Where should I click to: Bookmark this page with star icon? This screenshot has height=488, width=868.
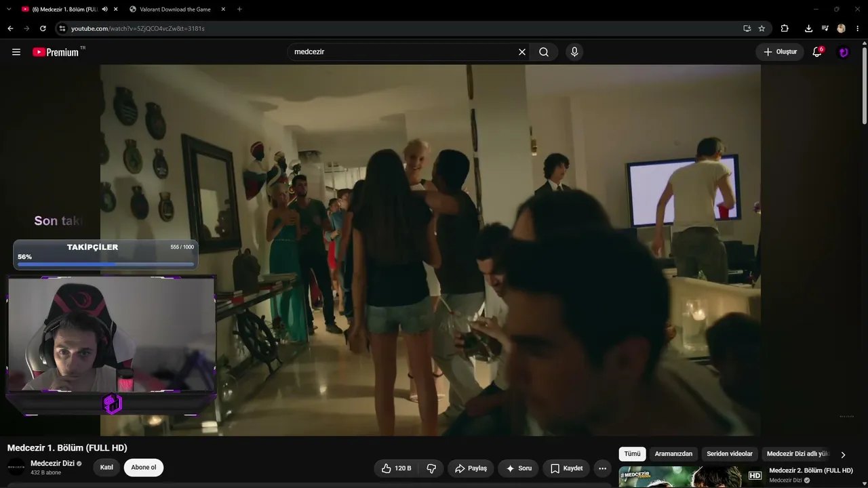tap(762, 28)
